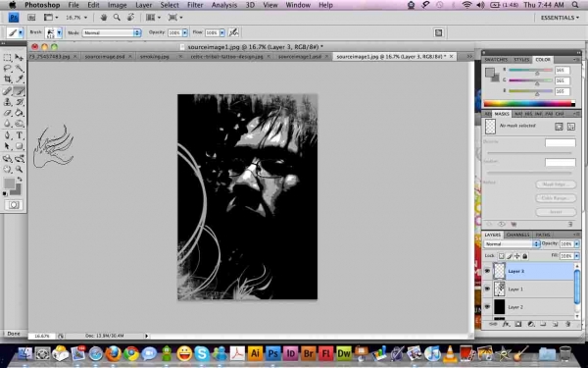Select the Rectangular Marquee tool
This screenshot has height=368, width=588.
click(x=8, y=58)
